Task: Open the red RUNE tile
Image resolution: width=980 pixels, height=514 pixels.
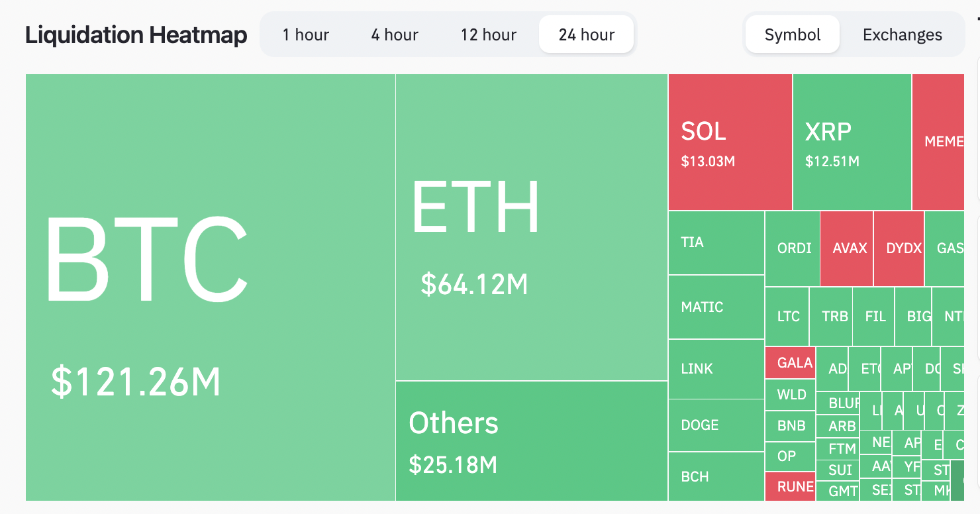Action: point(790,487)
